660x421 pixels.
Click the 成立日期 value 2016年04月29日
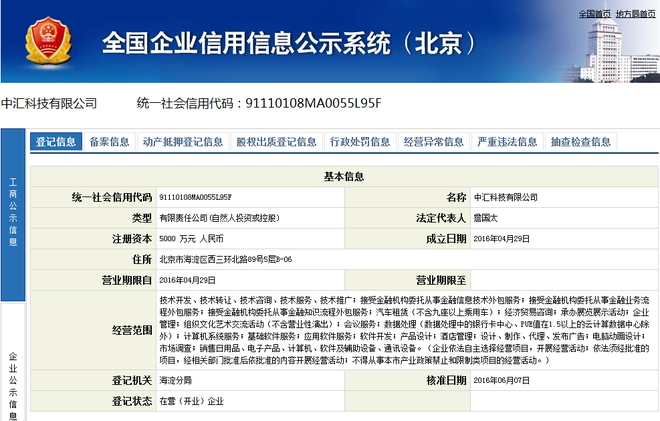pyautogui.click(x=501, y=239)
